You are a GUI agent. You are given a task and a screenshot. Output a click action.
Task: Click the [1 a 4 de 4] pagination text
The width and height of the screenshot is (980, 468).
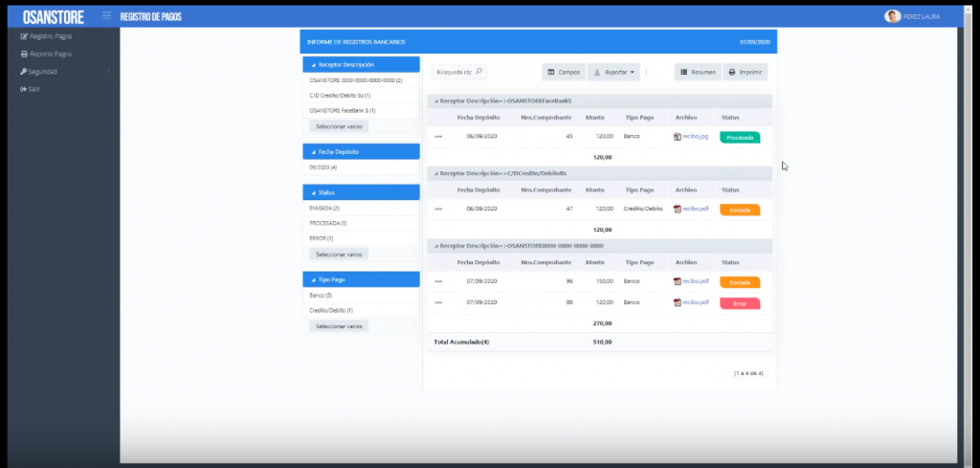pos(748,373)
